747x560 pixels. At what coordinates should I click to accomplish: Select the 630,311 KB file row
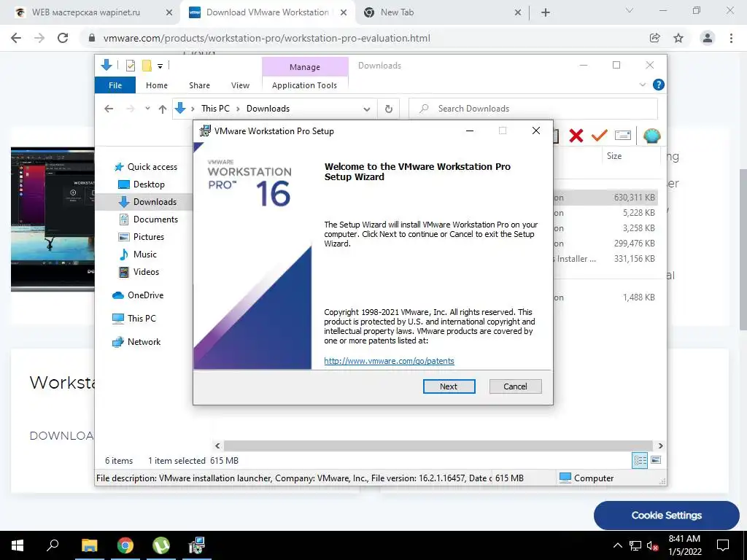click(605, 197)
